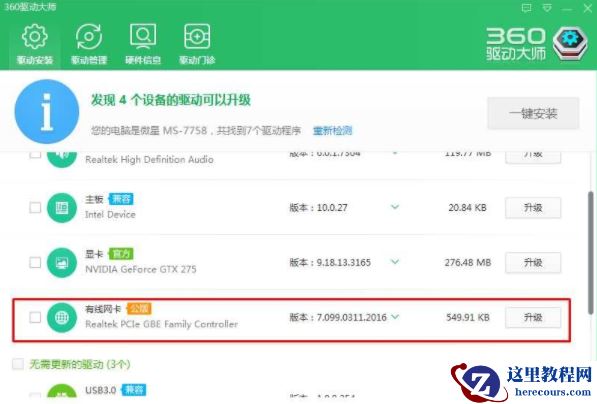Screen dimensions: 597x404
Task: Click the 发现 4 个设备的驱动可以升级 heading
Action: [x=171, y=100]
